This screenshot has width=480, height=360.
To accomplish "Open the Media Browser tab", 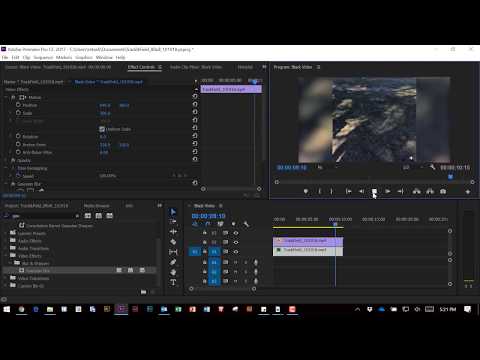I will (x=96, y=206).
